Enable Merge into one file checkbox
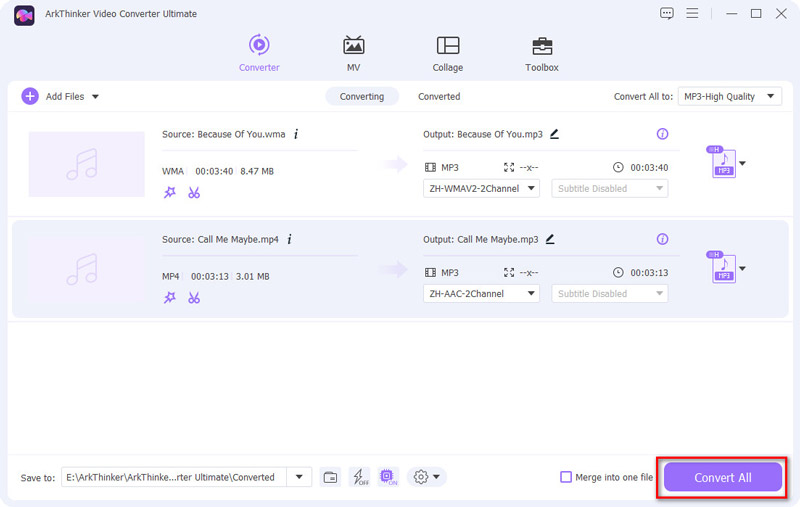This screenshot has height=507, width=800. click(566, 477)
